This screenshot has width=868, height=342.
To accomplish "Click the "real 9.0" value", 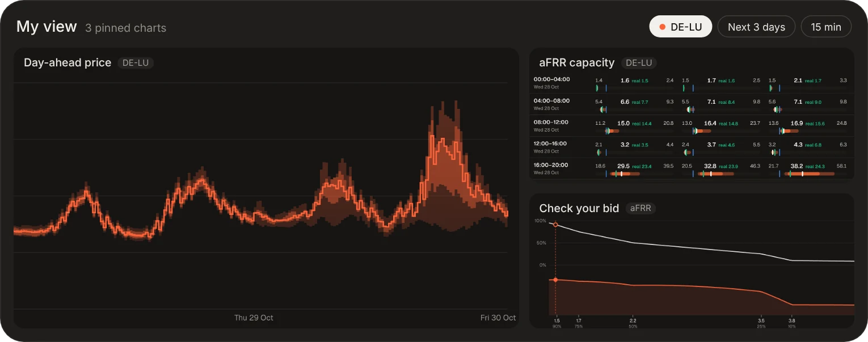I will (813, 102).
